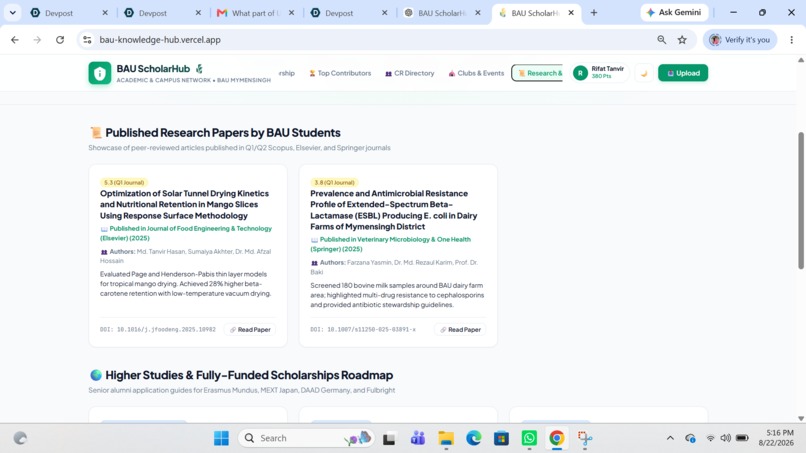This screenshot has height=453, width=806.
Task: Toggle dark mode moon icon
Action: pyautogui.click(x=644, y=73)
